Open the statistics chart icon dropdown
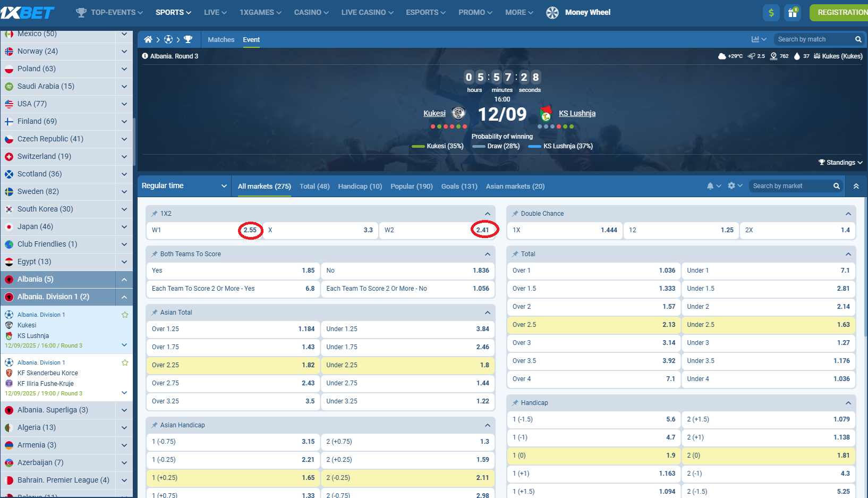 (x=759, y=39)
